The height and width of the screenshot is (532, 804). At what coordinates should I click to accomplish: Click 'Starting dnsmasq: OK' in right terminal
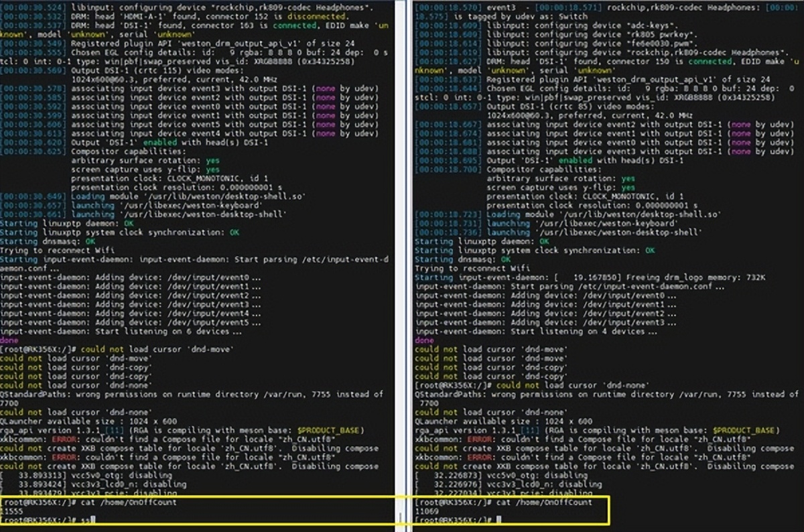tap(462, 260)
